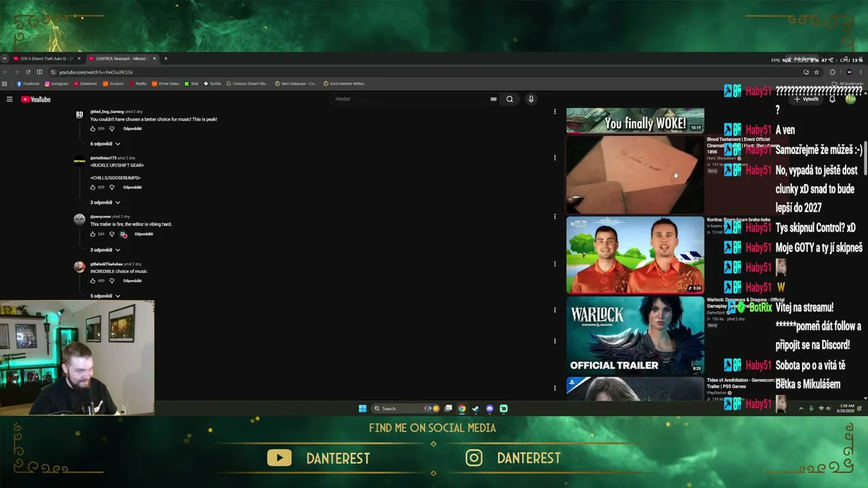Expand the 6 odpovědi replies

click(105, 144)
